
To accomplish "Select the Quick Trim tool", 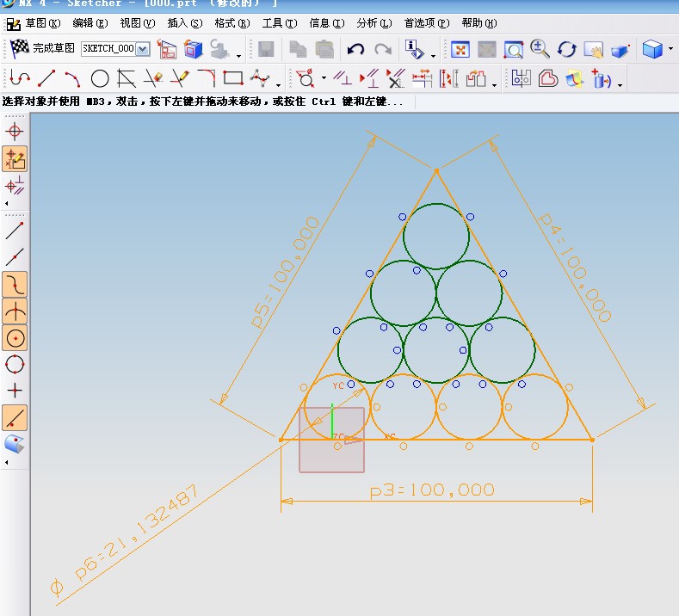I will [x=153, y=78].
